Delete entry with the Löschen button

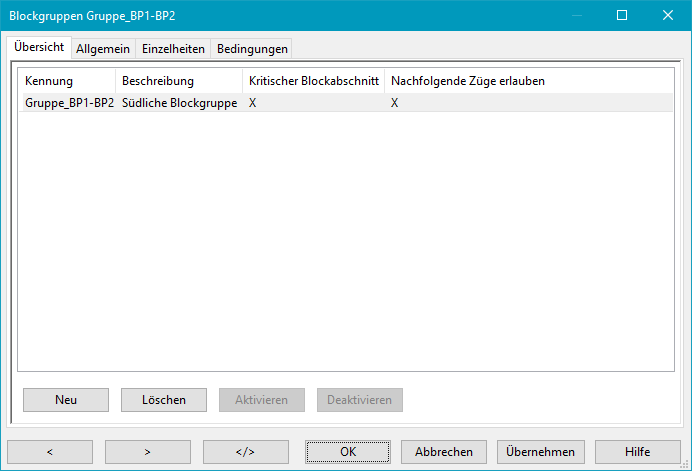(163, 400)
